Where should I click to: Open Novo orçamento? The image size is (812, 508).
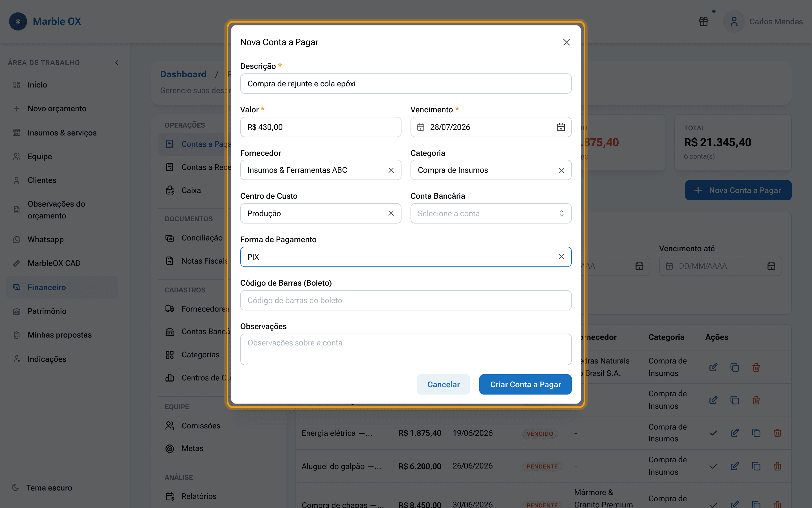coord(62,109)
